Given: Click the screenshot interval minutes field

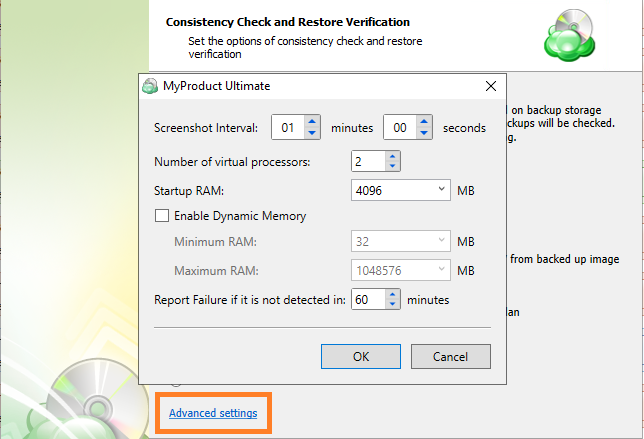Looking at the screenshot, I should click(288, 128).
